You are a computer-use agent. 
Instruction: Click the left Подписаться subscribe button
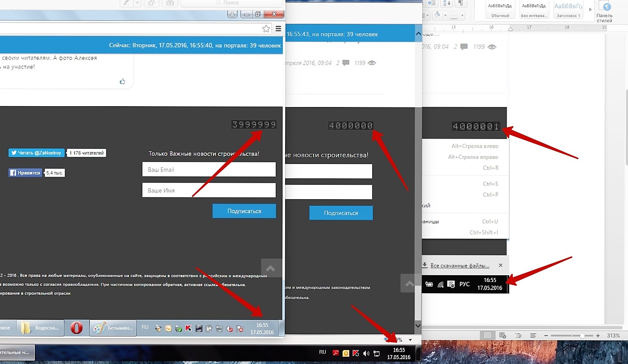[244, 211]
